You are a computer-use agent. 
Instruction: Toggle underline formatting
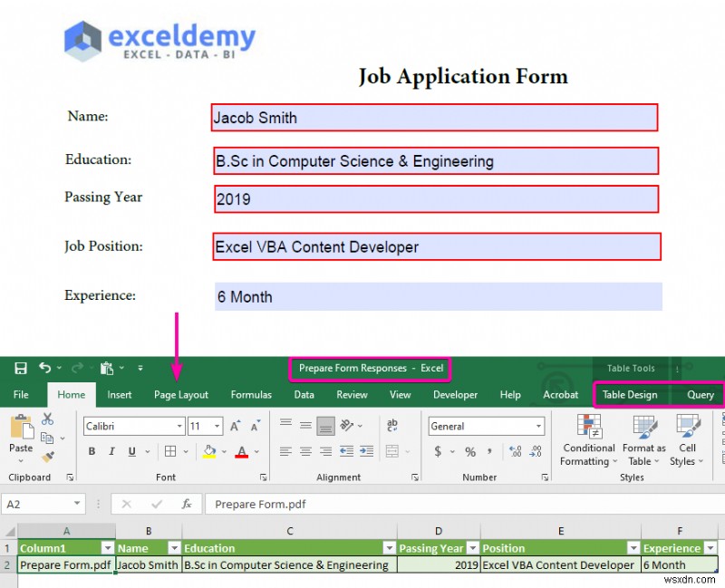[131, 450]
